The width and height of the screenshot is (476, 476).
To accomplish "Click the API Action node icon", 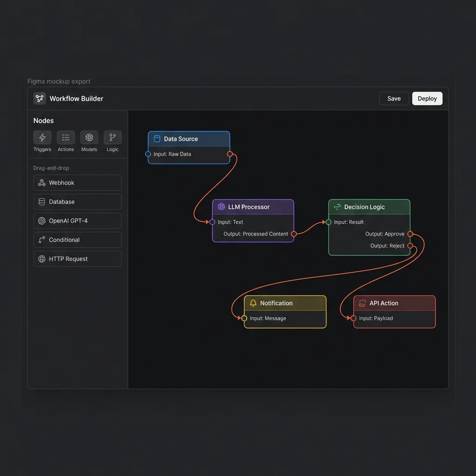I will 363,303.
